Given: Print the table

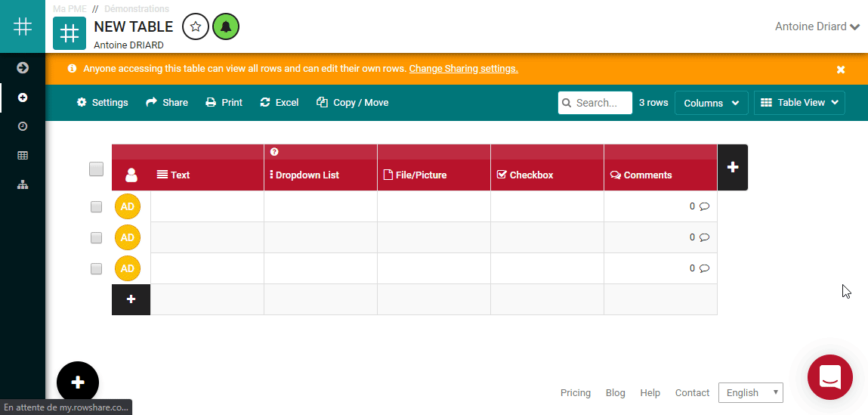Looking at the screenshot, I should (224, 103).
